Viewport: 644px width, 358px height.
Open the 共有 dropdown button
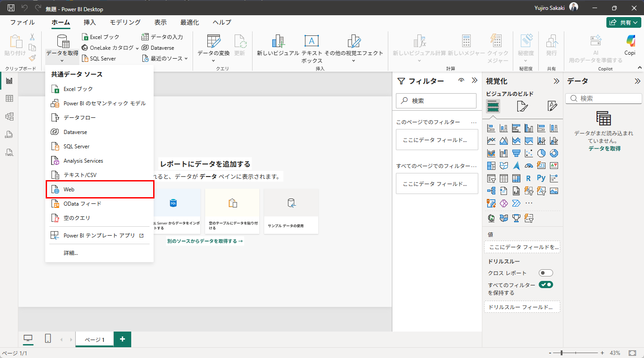(624, 22)
